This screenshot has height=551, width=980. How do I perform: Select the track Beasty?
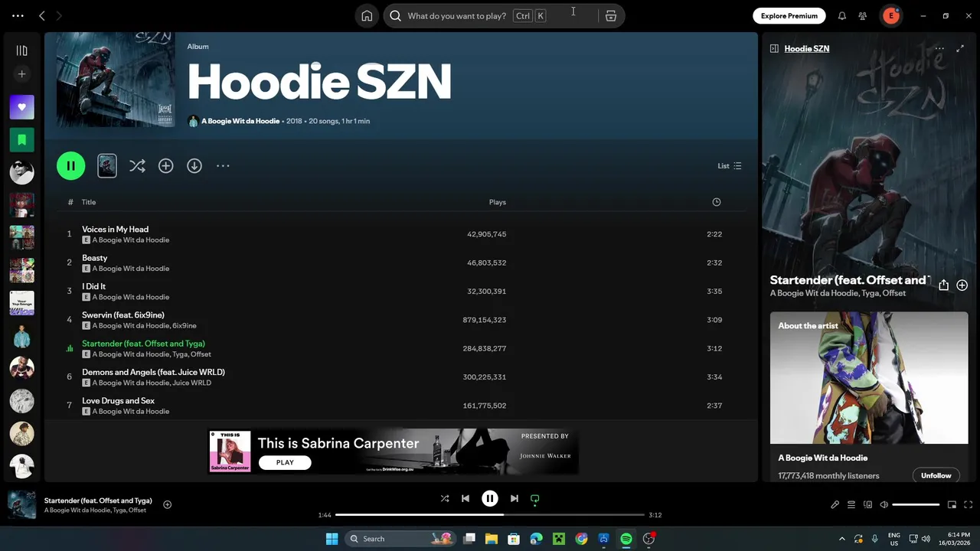(x=95, y=258)
